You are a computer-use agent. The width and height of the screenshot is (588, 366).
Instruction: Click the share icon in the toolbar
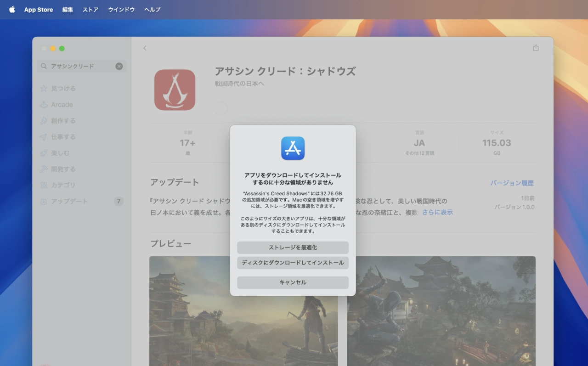click(536, 48)
